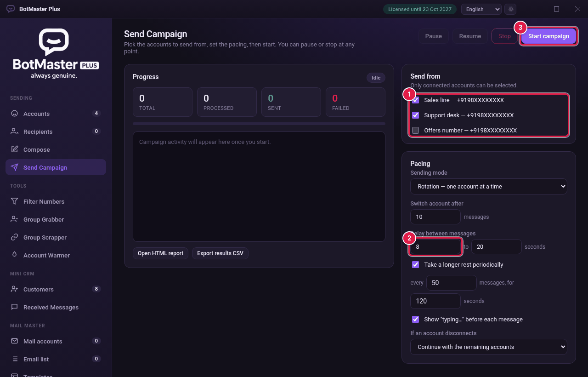
Task: Open the Compose page
Action: click(56, 149)
